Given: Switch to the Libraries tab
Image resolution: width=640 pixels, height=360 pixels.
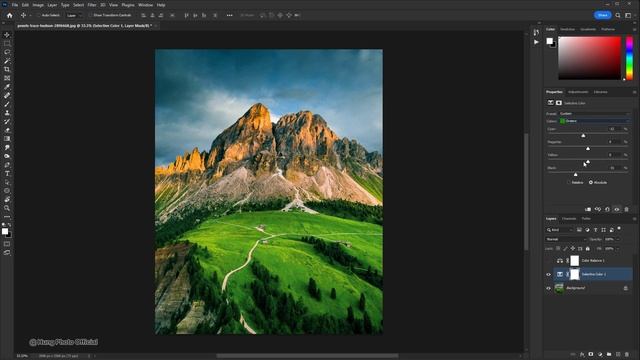Looking at the screenshot, I should tap(600, 92).
